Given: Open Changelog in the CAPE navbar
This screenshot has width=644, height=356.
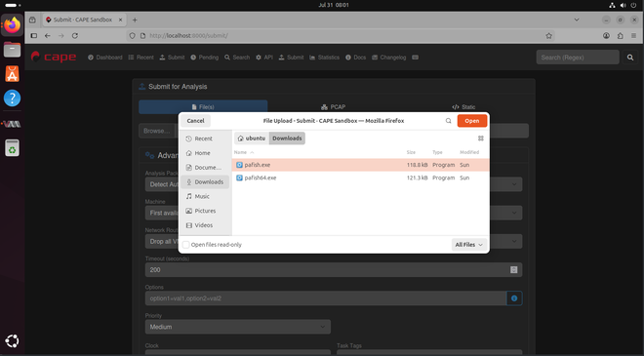Looking at the screenshot, I should [x=389, y=58].
